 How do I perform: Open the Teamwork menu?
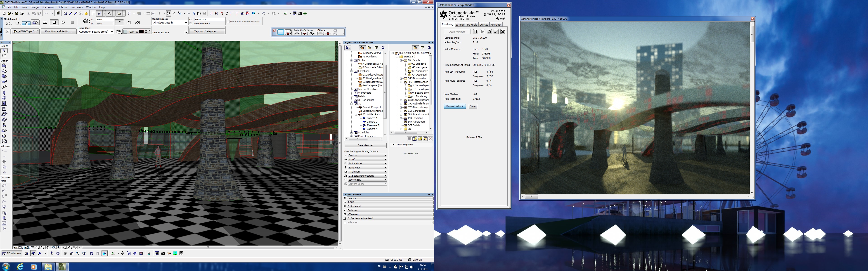(76, 7)
